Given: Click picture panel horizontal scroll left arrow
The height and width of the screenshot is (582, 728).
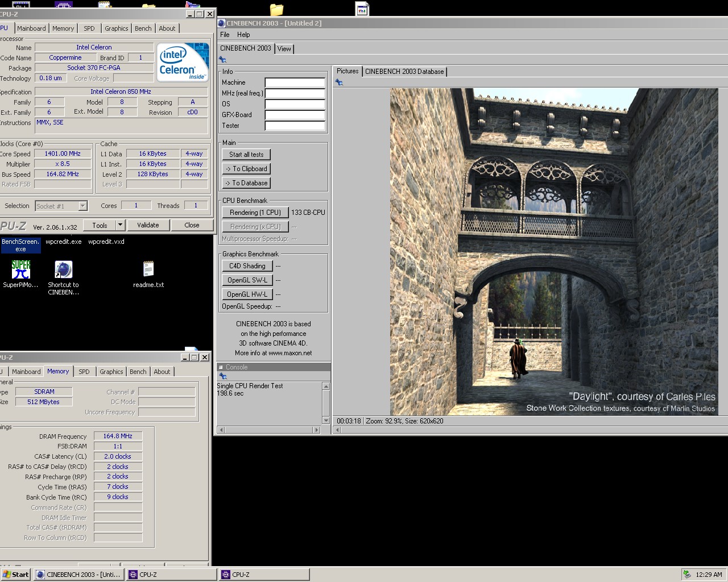Looking at the screenshot, I should point(337,430).
